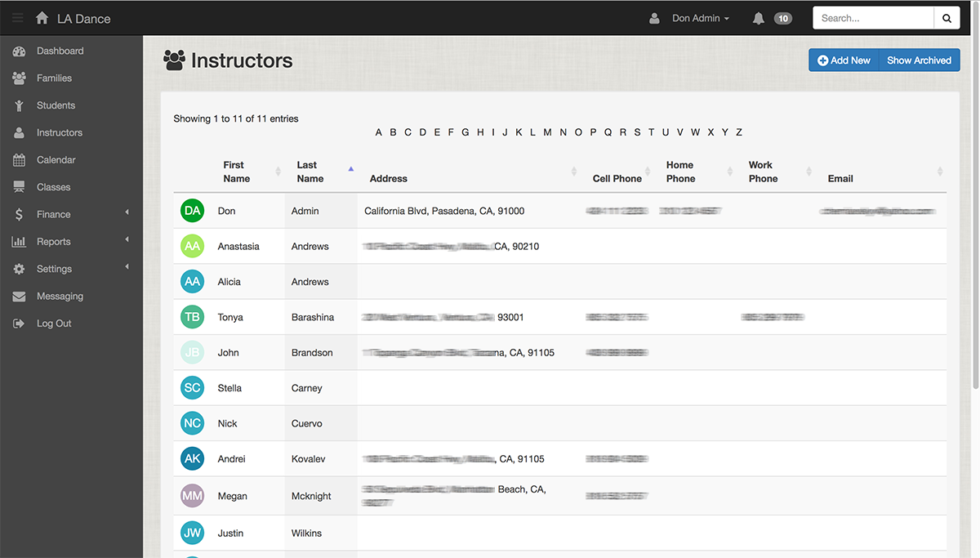Click the search magnifier button
Screen dimensions: 980x558
pyautogui.click(x=947, y=18)
